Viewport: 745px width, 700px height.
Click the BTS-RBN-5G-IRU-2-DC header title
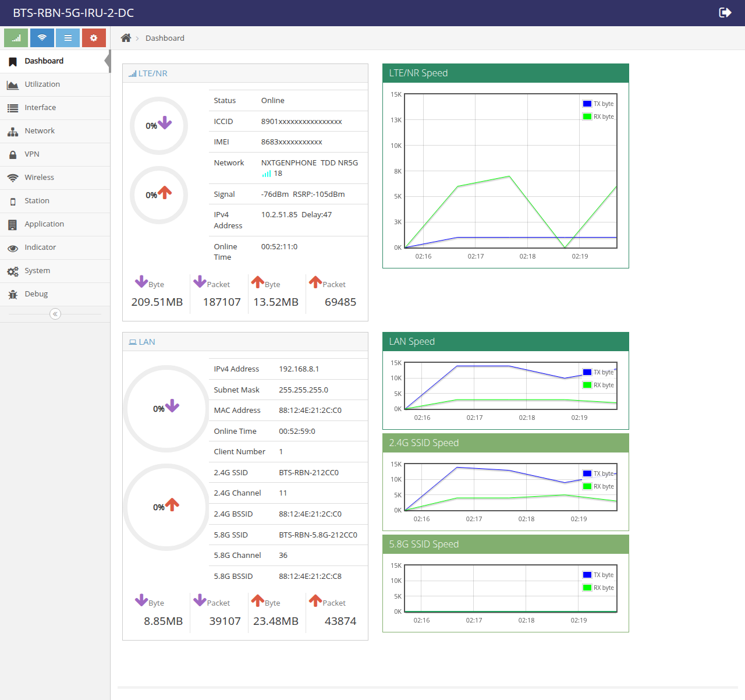tap(73, 13)
